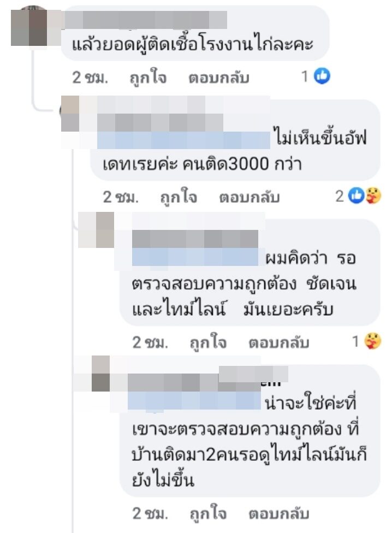The width and height of the screenshot is (392, 533).
Task: Click the blurred name of the top commenter
Action: point(145,20)
